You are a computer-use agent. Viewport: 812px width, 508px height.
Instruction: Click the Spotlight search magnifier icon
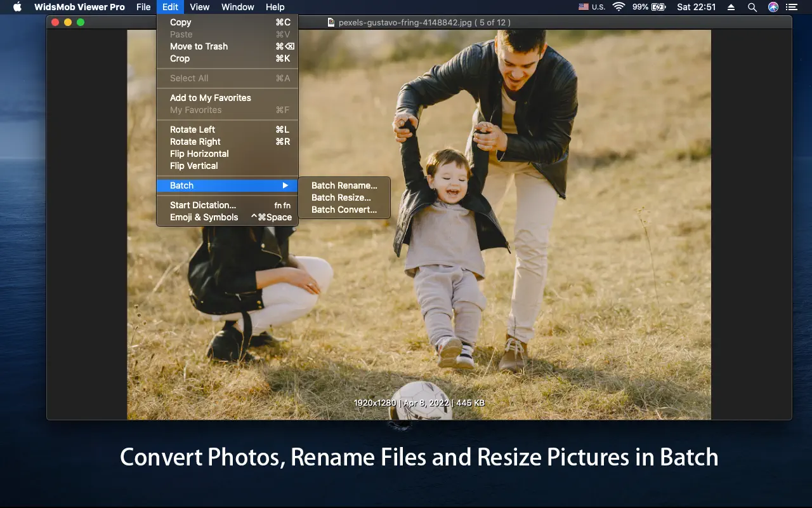[752, 7]
